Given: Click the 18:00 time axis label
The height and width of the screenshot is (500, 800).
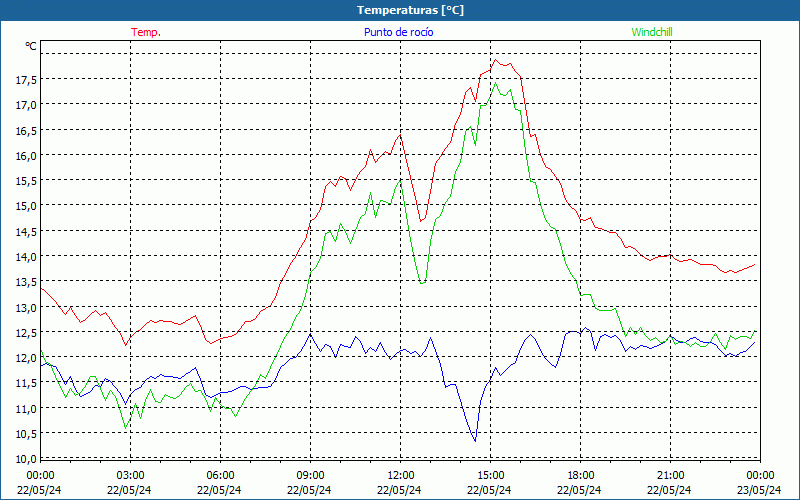Looking at the screenshot, I should (x=580, y=475).
